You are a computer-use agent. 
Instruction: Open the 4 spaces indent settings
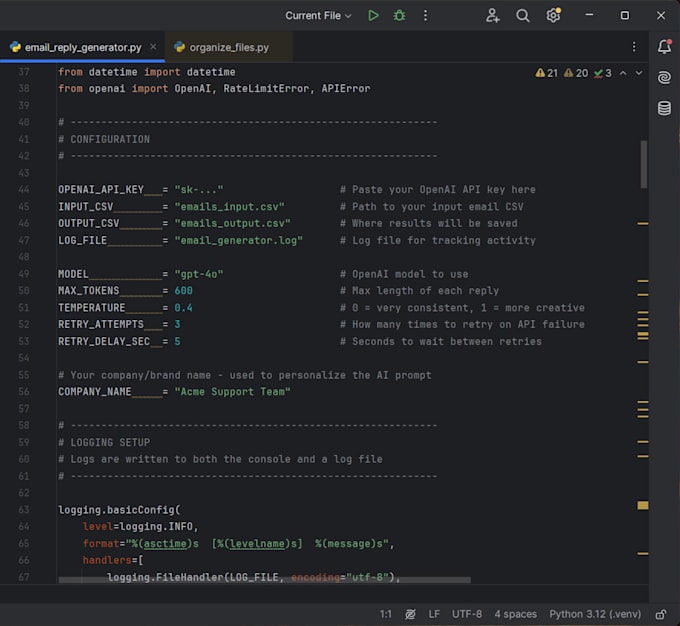click(x=516, y=614)
